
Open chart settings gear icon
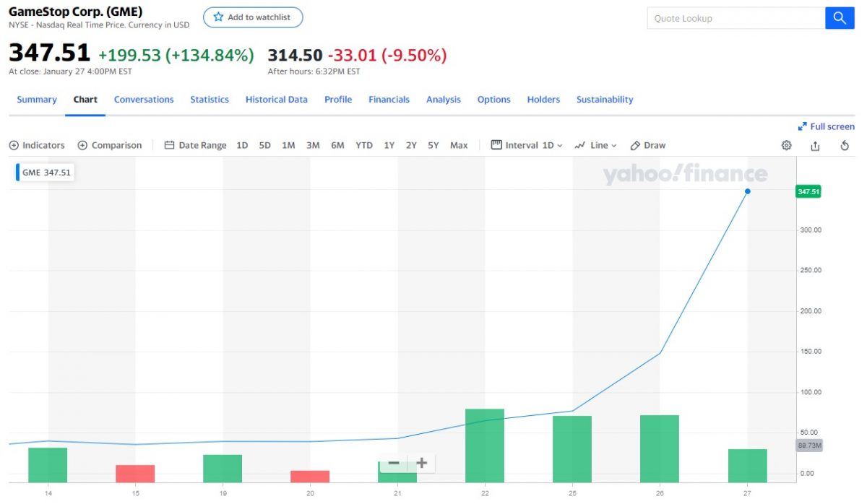786,145
